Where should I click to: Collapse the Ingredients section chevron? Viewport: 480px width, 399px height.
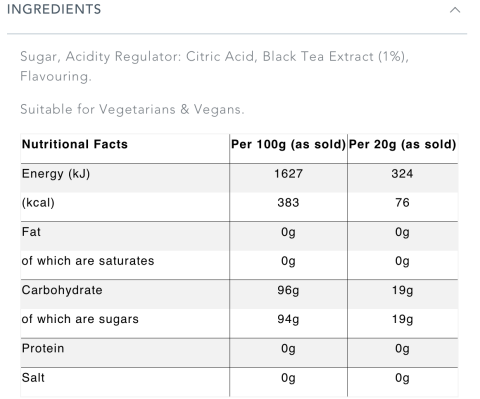pyautogui.click(x=455, y=10)
